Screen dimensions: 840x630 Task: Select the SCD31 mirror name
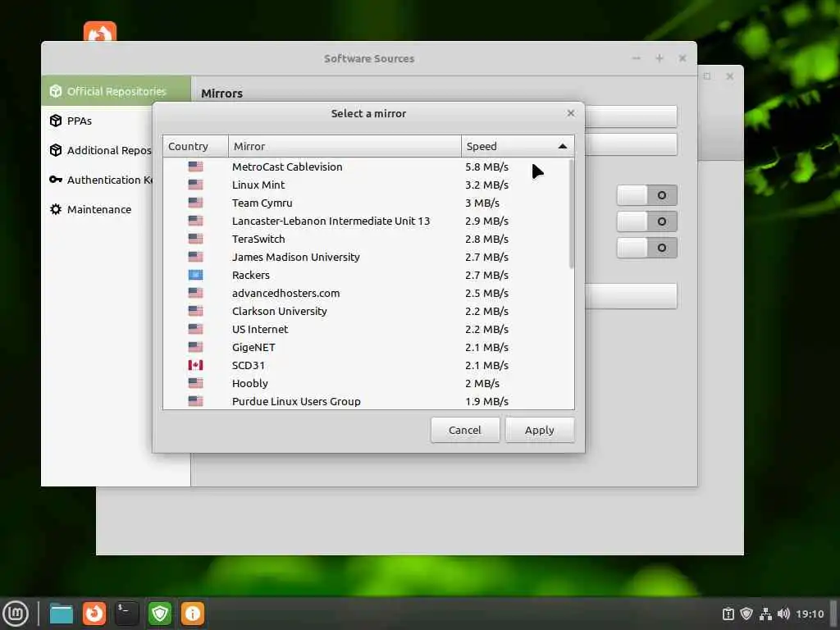(248, 365)
